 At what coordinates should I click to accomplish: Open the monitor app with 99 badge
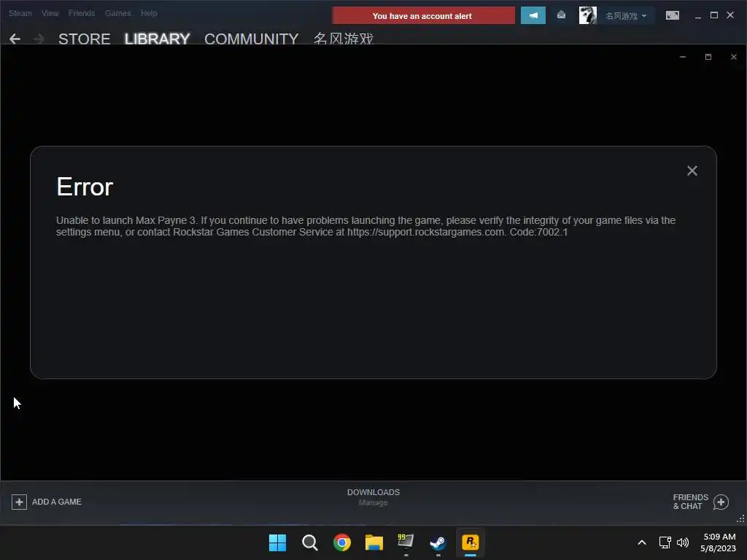pyautogui.click(x=406, y=542)
